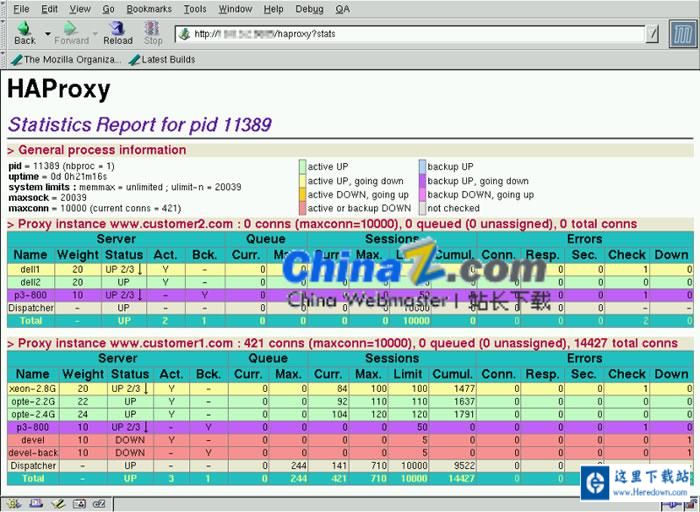The width and height of the screenshot is (700, 512).
Task: Click the 'xeon-2.8G' server name cell
Action: click(33, 389)
